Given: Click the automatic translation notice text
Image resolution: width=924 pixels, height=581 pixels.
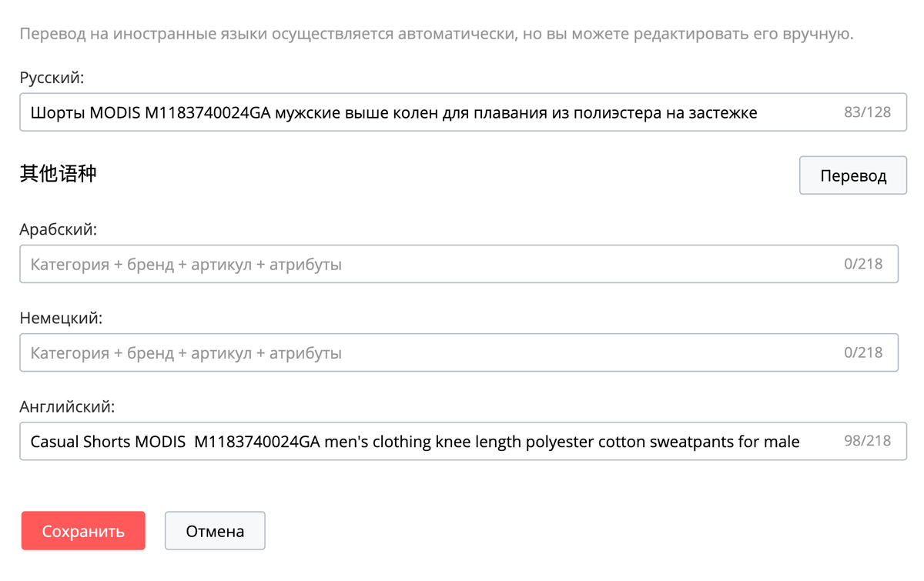Looking at the screenshot, I should 437,35.
